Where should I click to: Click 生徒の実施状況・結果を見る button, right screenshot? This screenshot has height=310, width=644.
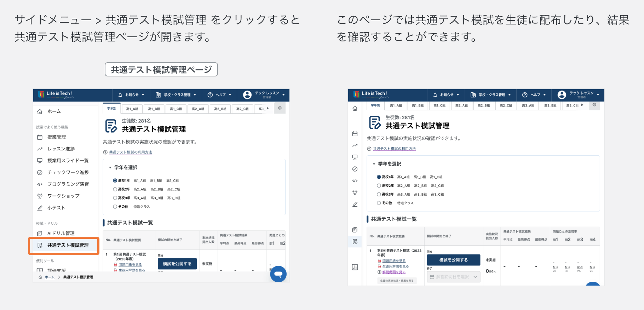pos(397,281)
